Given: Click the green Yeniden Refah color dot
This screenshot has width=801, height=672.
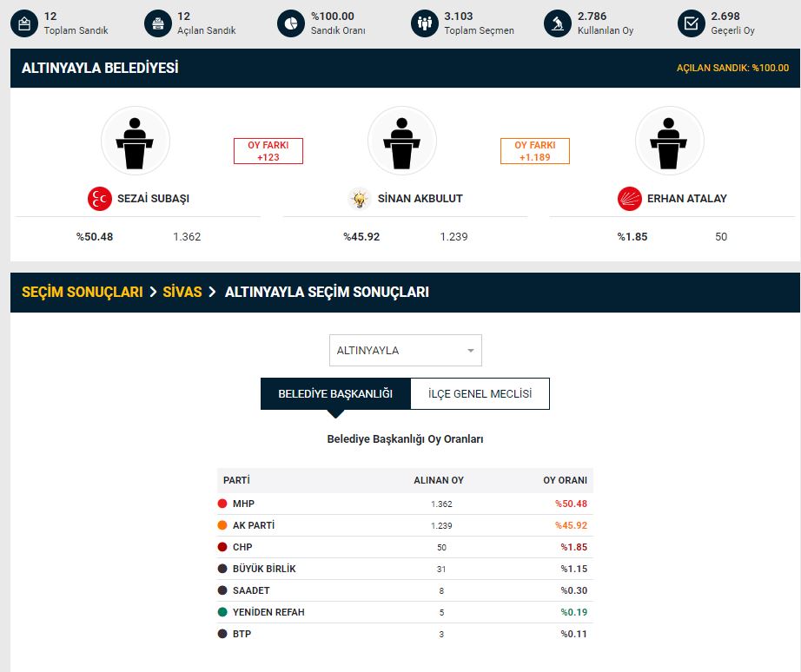Looking at the screenshot, I should coord(222,612).
